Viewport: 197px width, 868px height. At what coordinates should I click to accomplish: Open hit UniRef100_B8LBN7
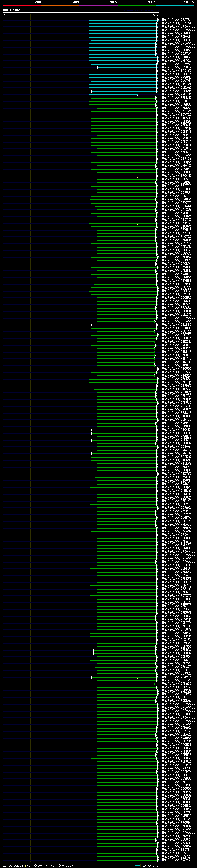(176, 98)
